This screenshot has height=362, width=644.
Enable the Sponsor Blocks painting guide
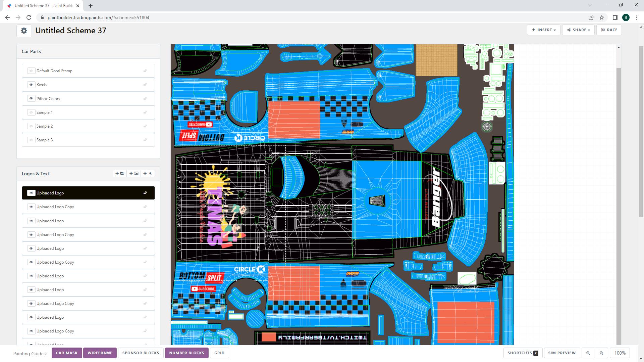(141, 353)
